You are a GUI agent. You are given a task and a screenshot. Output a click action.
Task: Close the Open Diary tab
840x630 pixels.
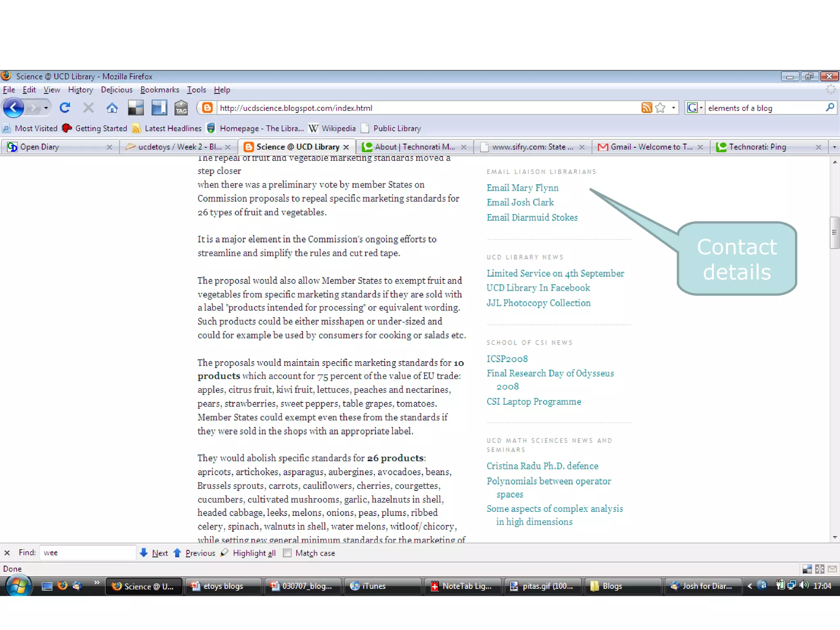point(110,147)
